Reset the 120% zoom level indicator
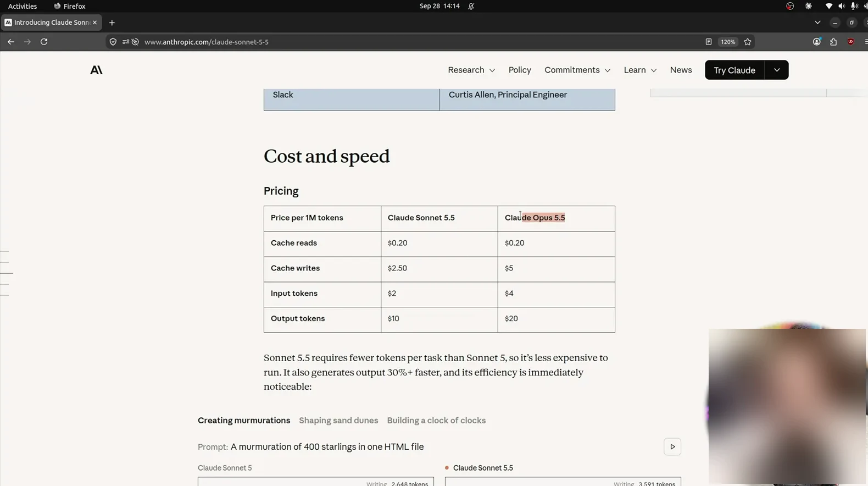This screenshot has height=486, width=868. click(728, 42)
